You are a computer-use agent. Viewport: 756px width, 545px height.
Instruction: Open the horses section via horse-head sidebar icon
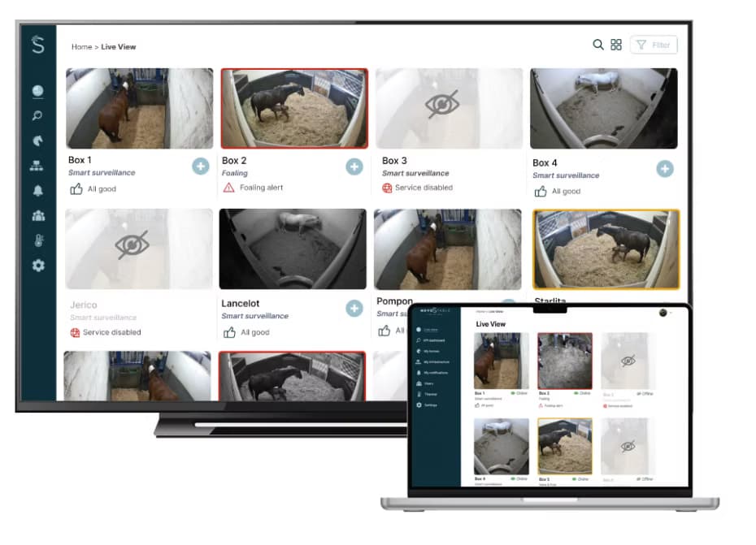tap(37, 141)
